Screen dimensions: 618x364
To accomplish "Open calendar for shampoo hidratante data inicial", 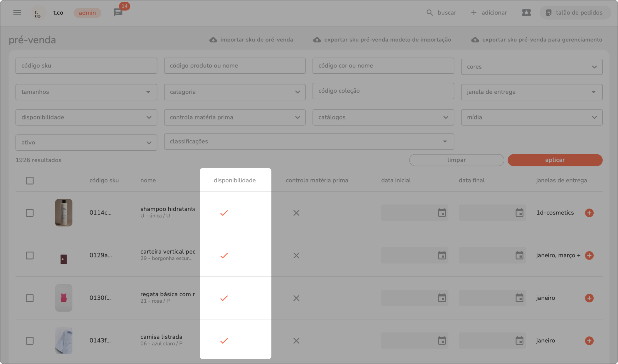I will point(442,213).
